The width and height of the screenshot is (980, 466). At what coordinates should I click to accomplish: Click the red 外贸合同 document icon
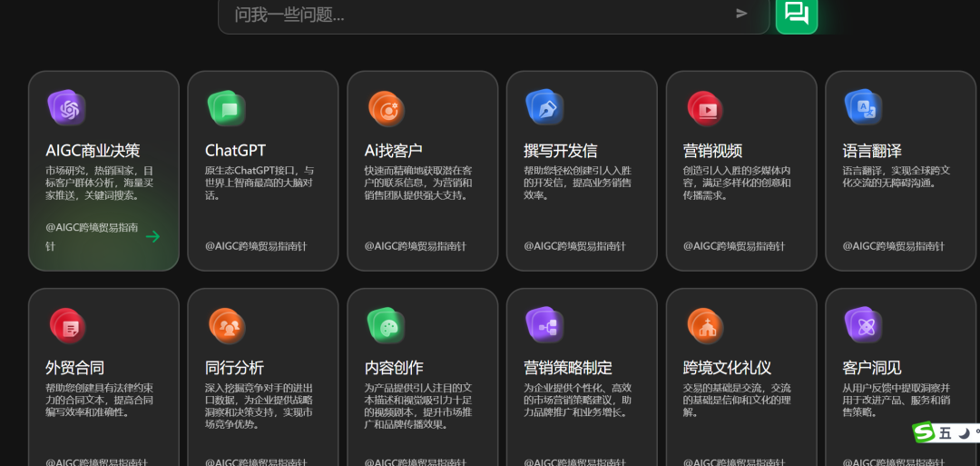[x=66, y=325]
